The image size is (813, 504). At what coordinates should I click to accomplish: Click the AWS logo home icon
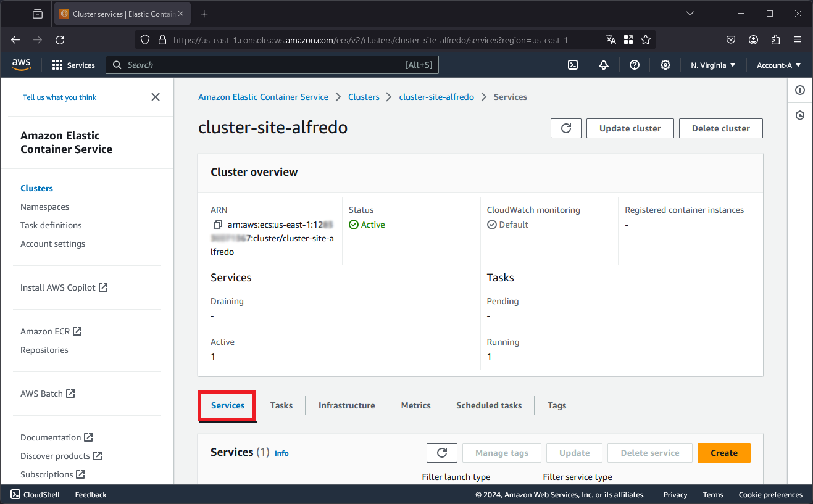point(21,65)
